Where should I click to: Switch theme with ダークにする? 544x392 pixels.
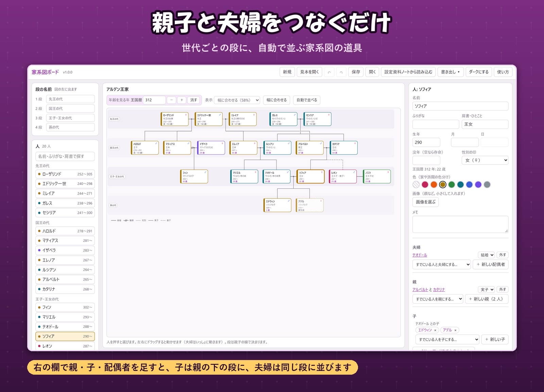point(479,72)
